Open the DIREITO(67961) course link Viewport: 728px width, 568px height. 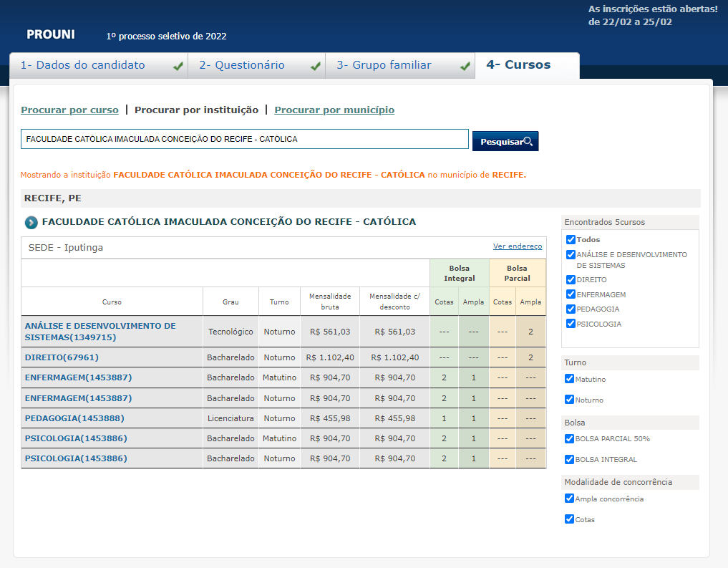coord(62,357)
